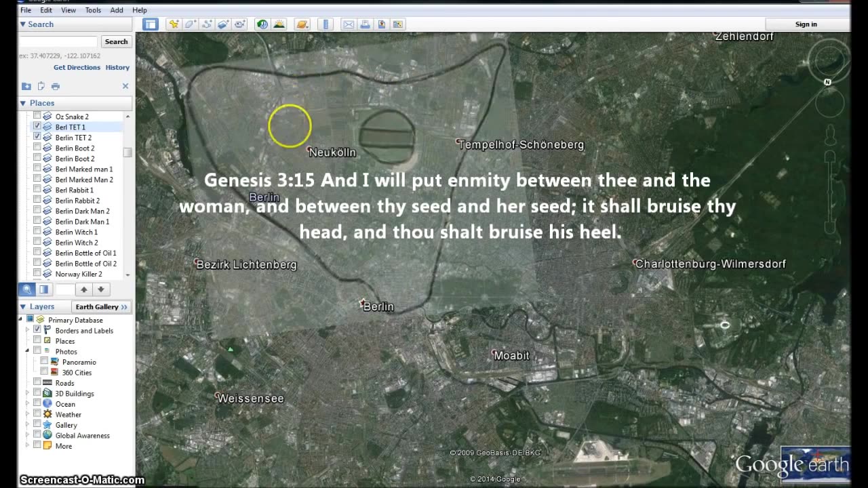The width and height of the screenshot is (868, 488).
Task: Click the Get Directions link
Action: coord(77,68)
